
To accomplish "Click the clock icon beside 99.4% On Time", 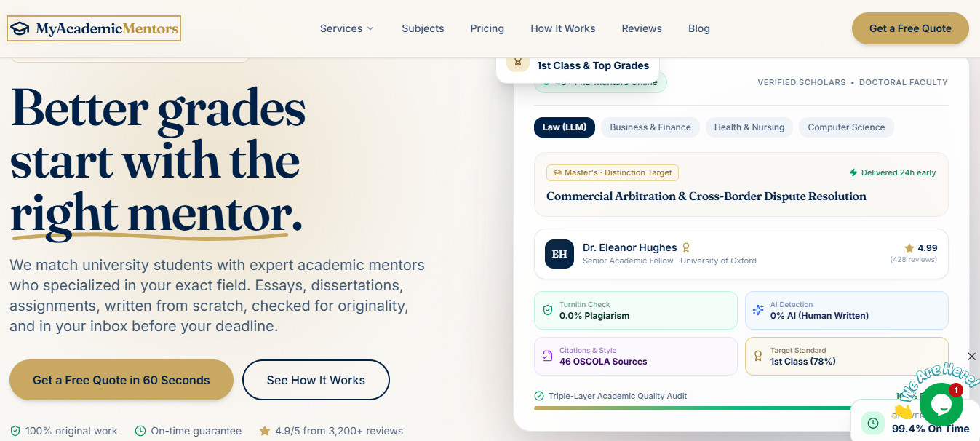I will tap(873, 423).
